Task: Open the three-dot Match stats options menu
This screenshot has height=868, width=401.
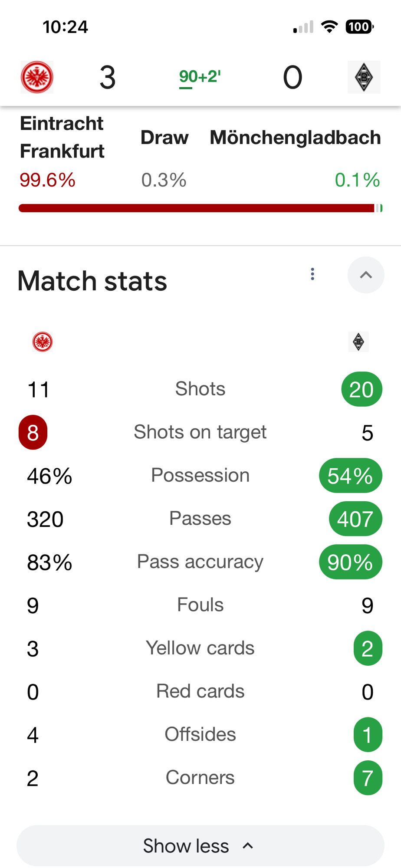Action: [x=312, y=274]
